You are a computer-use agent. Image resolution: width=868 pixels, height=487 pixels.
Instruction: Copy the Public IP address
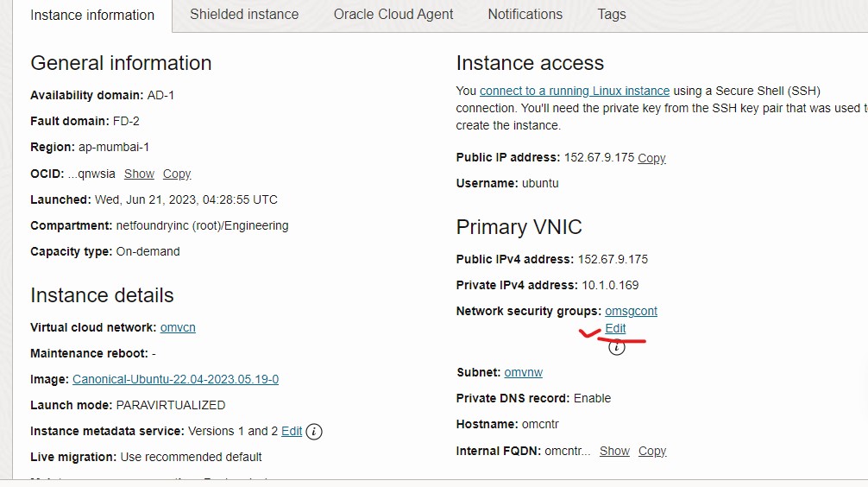tap(651, 158)
